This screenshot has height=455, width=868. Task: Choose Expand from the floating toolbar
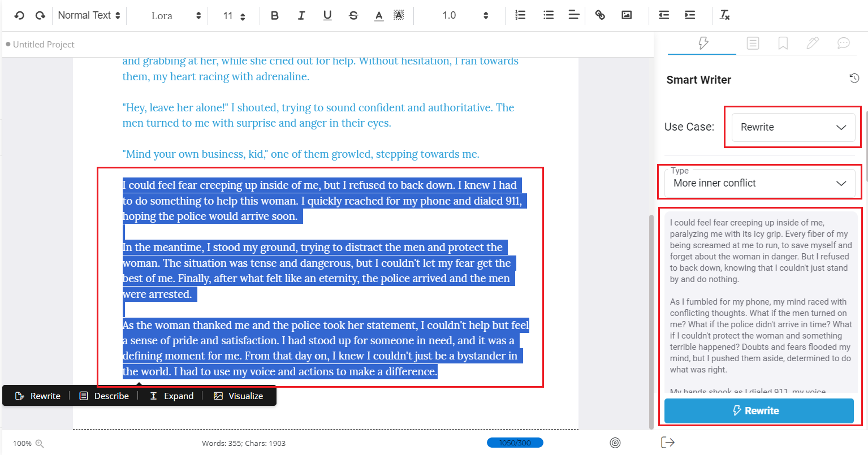171,396
